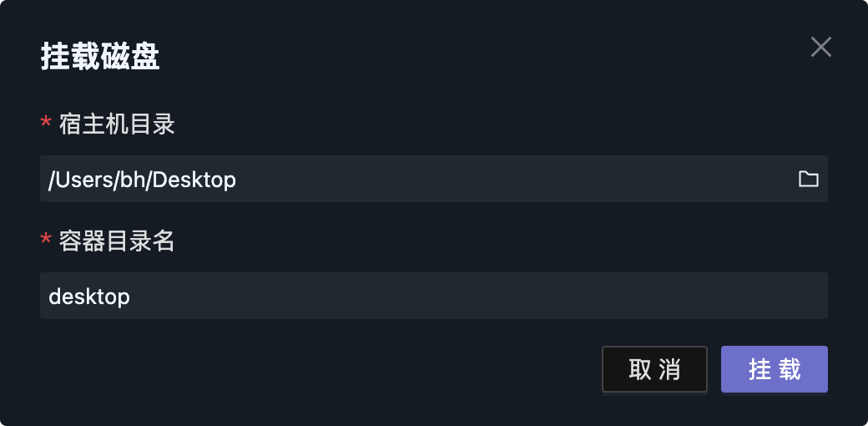The width and height of the screenshot is (868, 426).
Task: Dismiss the mount disk dialog via X icon
Action: (x=821, y=48)
